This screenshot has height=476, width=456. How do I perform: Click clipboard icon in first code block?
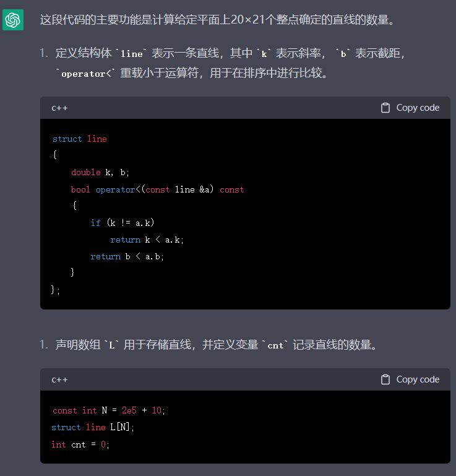coord(385,108)
